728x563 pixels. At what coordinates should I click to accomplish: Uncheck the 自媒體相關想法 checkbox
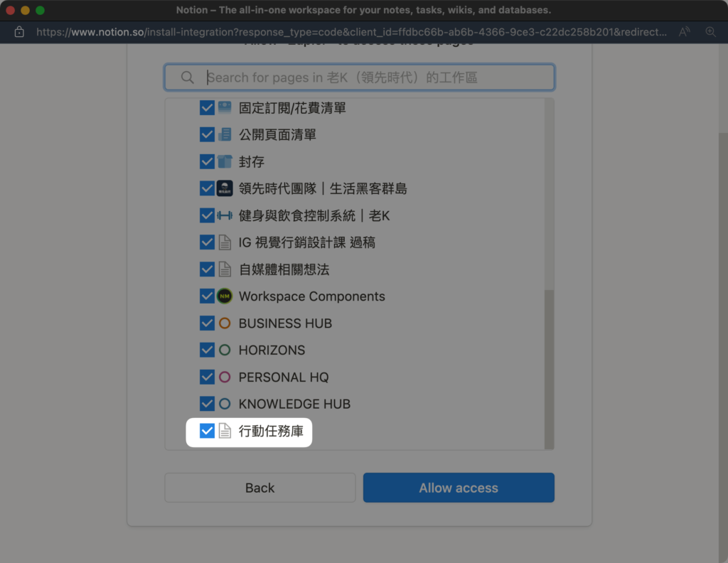207,269
